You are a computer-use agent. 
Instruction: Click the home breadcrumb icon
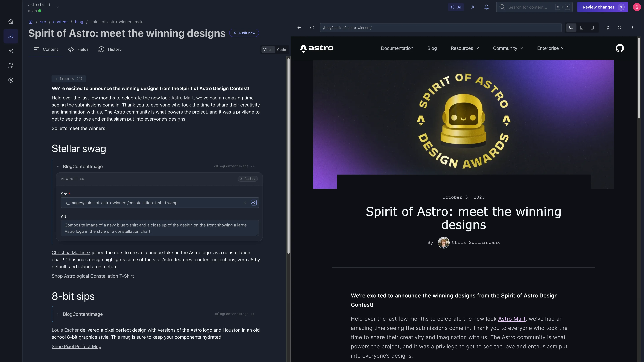coord(31,22)
